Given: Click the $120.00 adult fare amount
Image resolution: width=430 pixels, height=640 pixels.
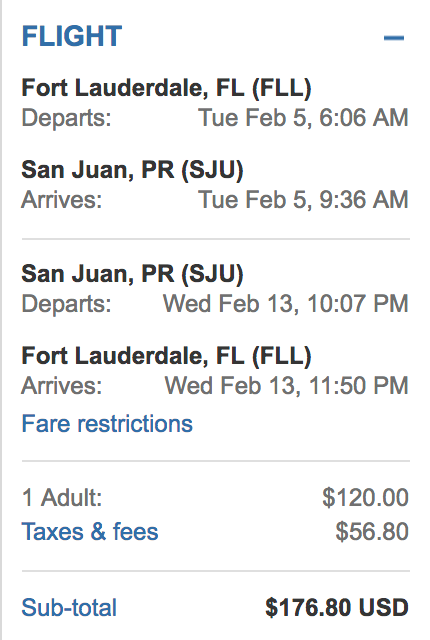Looking at the screenshot, I should coord(365,498).
